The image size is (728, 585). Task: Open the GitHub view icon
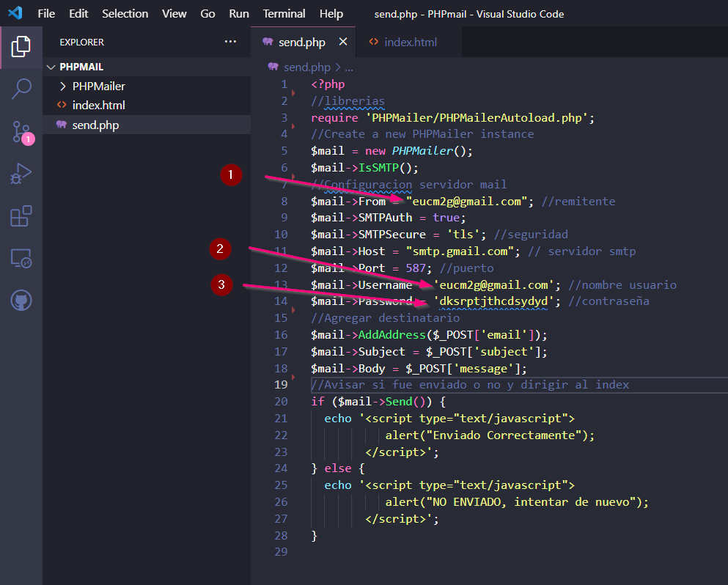coord(21,301)
